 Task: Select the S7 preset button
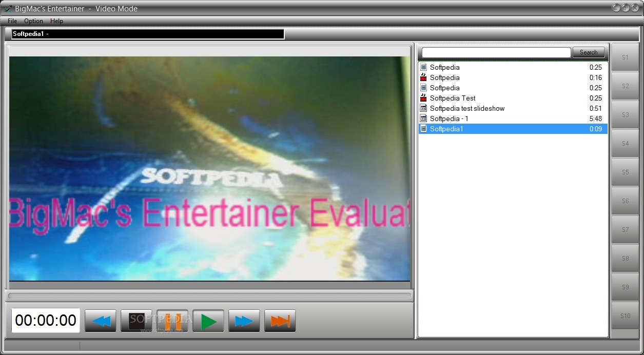point(625,230)
